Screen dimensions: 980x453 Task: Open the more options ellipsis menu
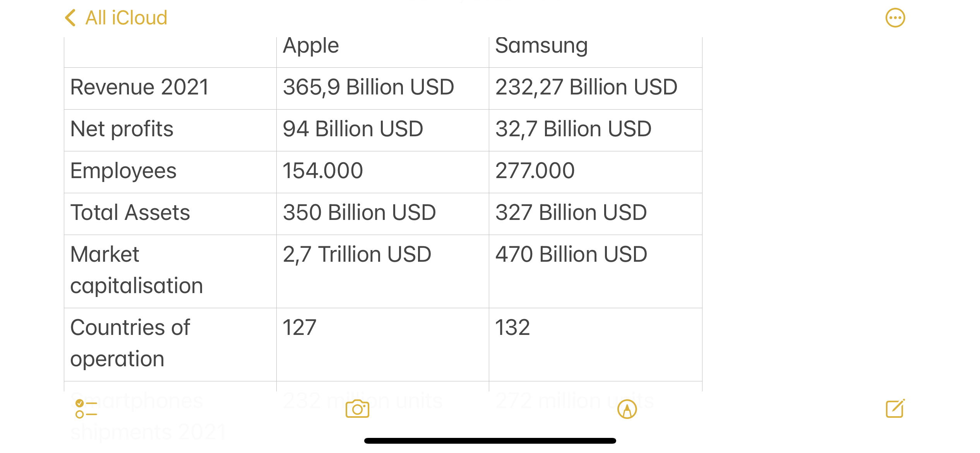tap(895, 18)
